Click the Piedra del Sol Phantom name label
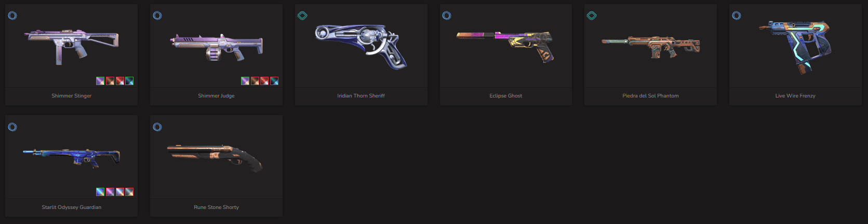This screenshot has width=868, height=224. pyautogui.click(x=650, y=96)
